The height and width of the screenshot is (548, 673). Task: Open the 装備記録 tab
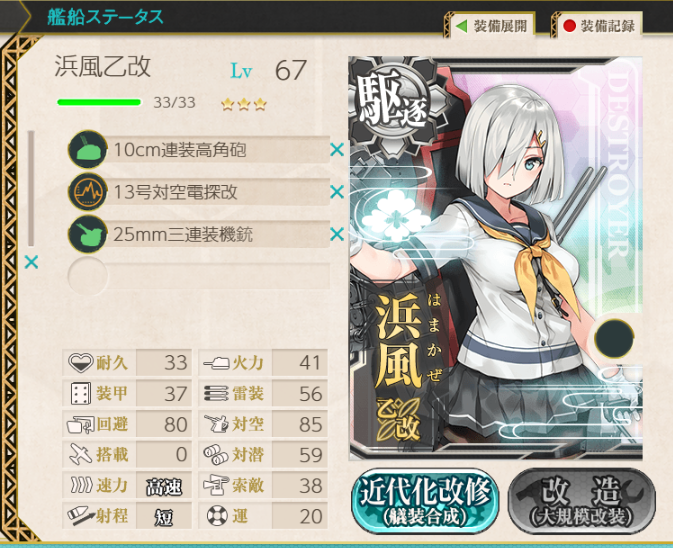[597, 26]
